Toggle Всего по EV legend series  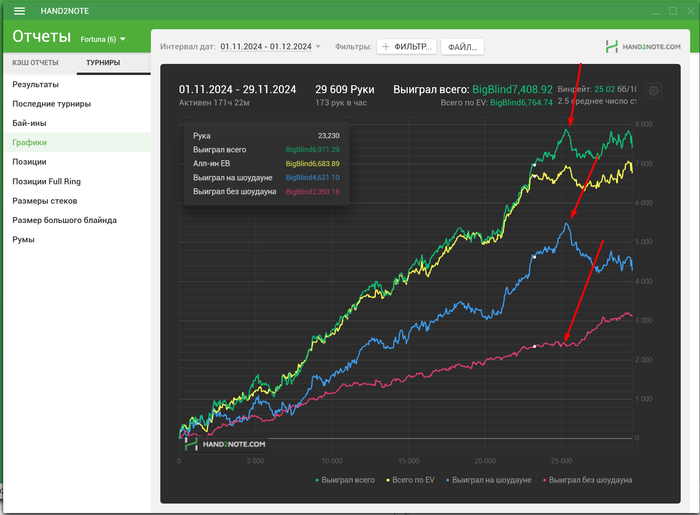[x=410, y=480]
